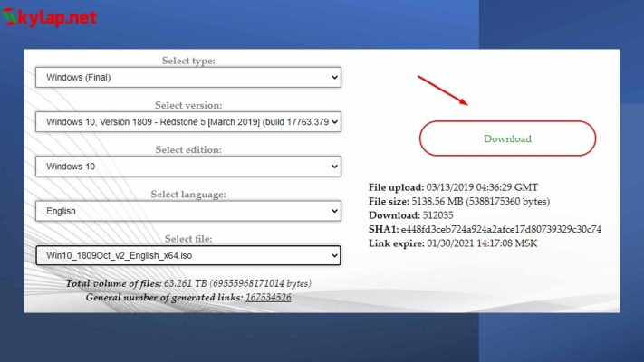Click the "Select file:" label
Viewport: 644px width, 362px height.
pos(188,239)
